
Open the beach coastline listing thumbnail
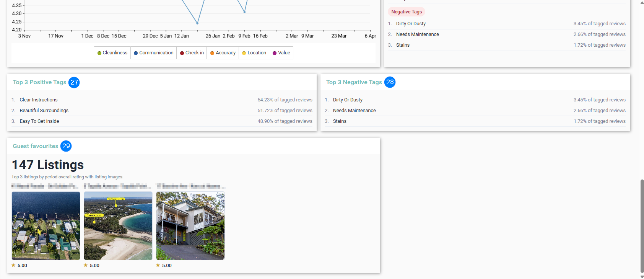point(118,226)
